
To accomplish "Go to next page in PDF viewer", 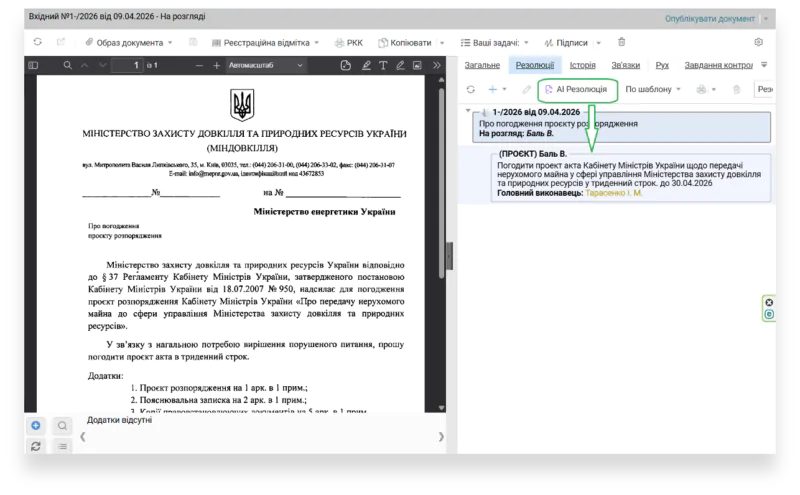I will [103, 65].
